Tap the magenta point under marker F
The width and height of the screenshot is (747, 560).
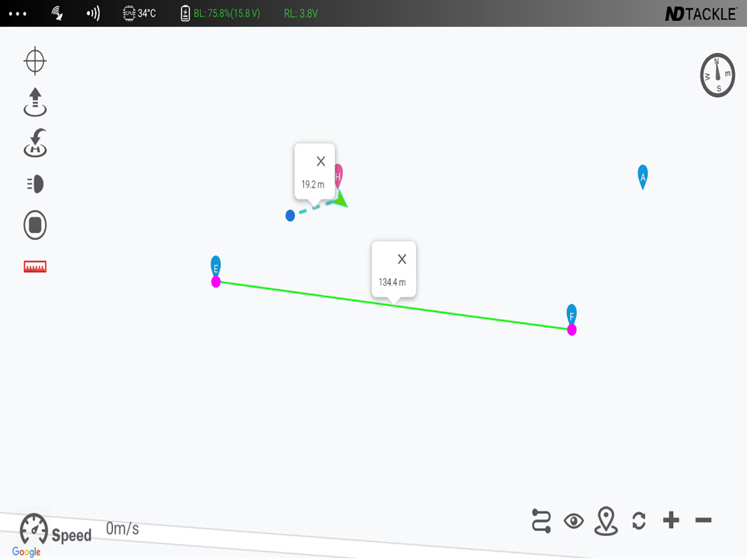tap(571, 330)
